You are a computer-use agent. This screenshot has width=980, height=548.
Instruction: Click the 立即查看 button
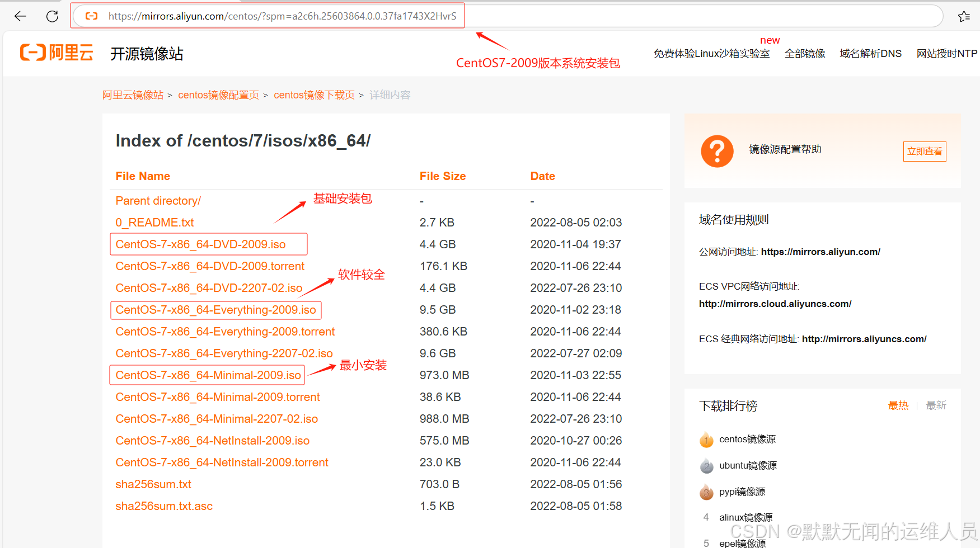coord(925,152)
